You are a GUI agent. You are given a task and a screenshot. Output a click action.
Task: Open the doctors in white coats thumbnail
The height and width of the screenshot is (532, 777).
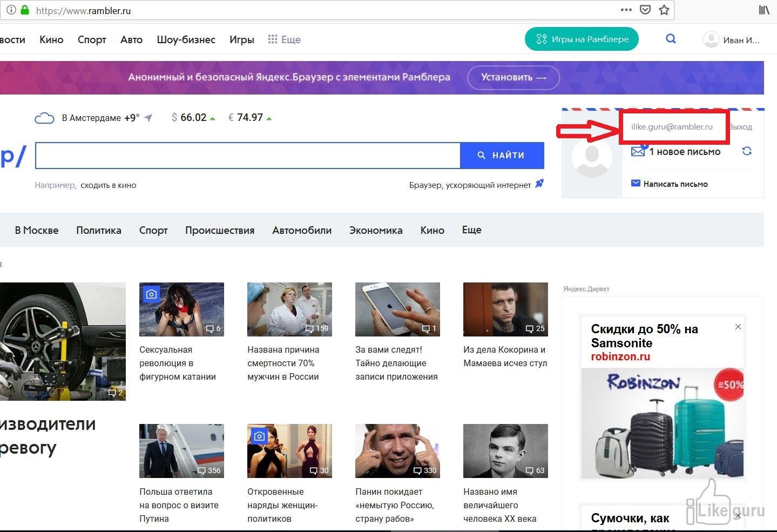289,309
